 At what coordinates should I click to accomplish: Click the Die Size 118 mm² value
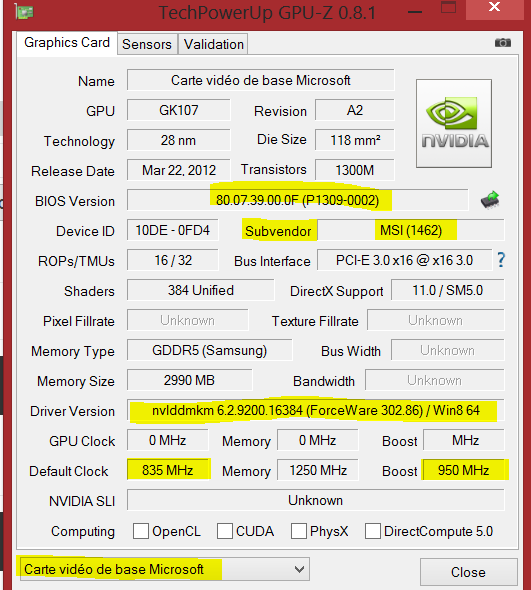(x=355, y=140)
